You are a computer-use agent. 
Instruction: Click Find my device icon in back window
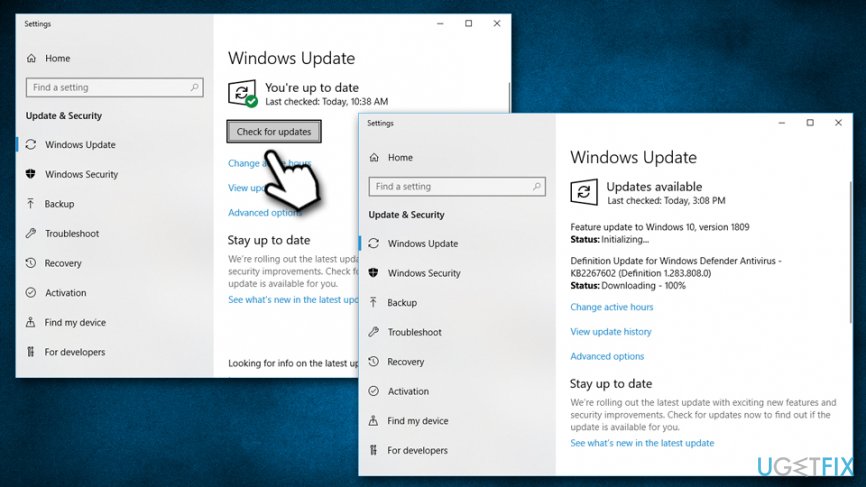click(x=31, y=322)
